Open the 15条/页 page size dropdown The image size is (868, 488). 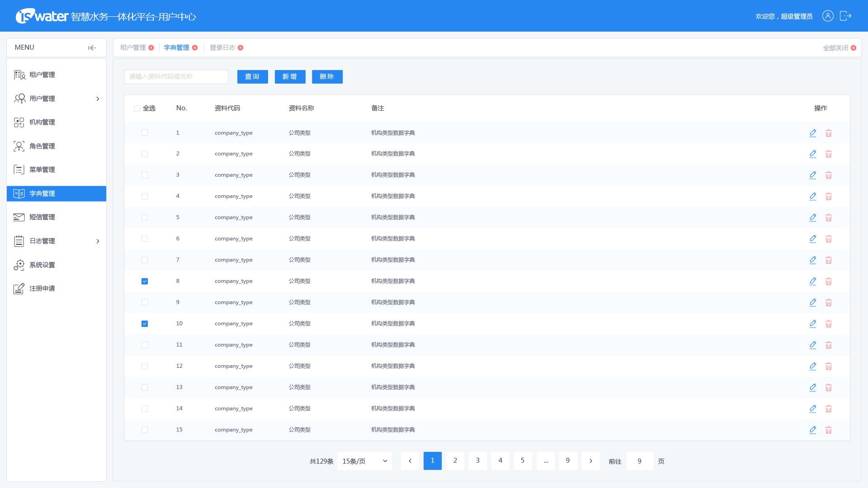click(364, 461)
